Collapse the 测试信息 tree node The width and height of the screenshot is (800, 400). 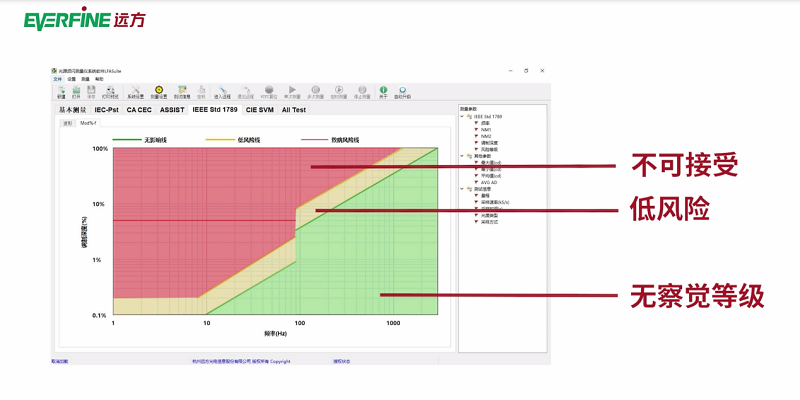click(x=463, y=188)
